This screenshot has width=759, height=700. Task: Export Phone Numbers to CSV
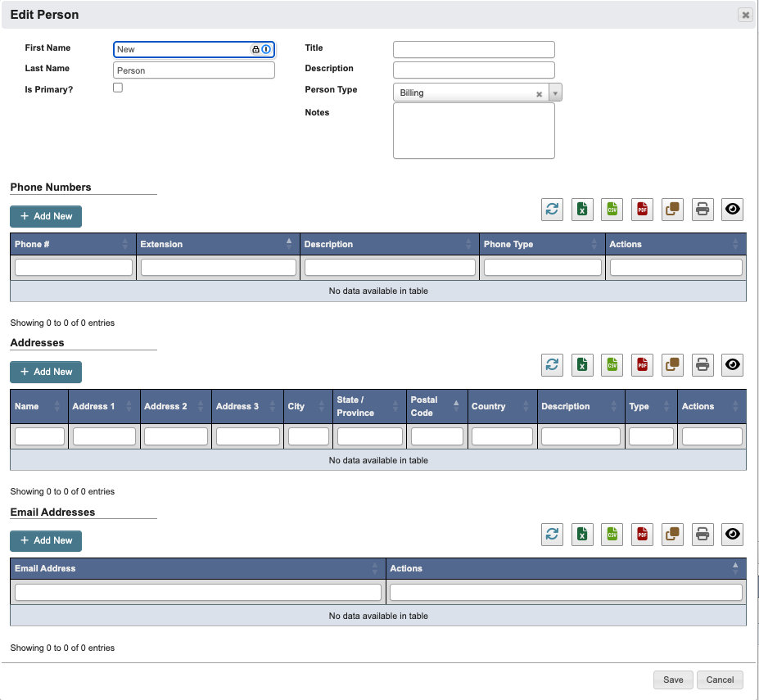tap(612, 210)
